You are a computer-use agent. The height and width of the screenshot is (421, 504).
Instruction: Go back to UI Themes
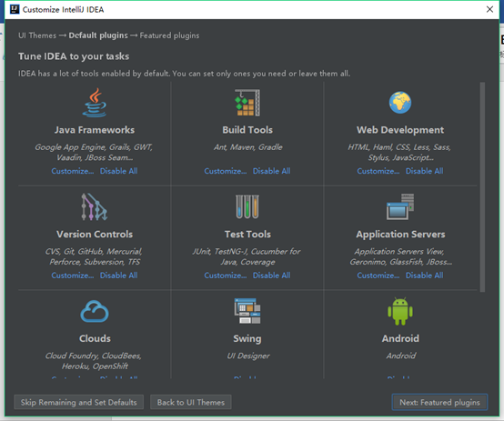[191, 402]
